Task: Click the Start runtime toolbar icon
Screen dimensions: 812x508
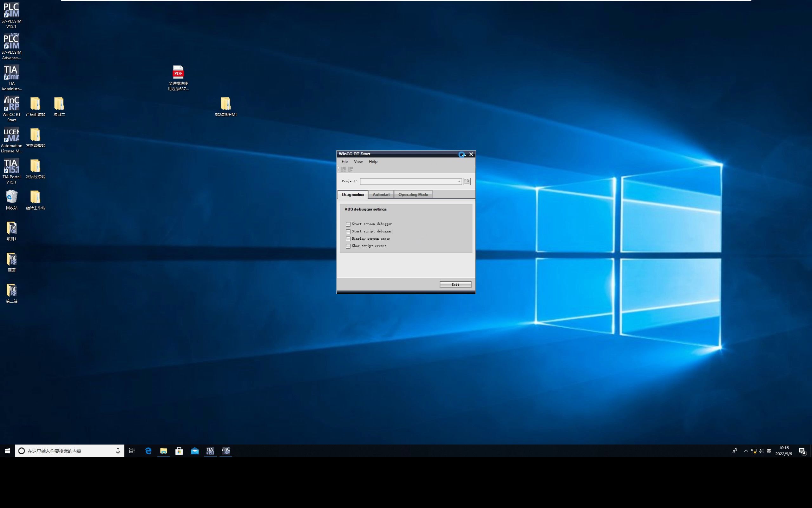Action: [343, 169]
